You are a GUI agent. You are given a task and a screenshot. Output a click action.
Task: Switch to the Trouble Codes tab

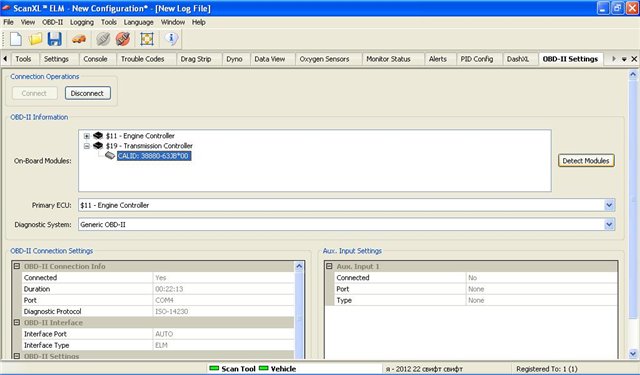pos(142,59)
